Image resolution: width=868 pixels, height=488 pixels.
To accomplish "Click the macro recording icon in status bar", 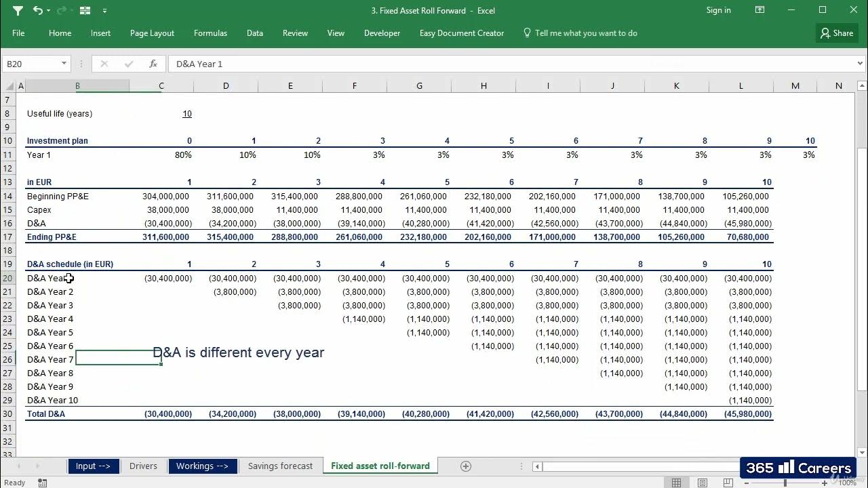I will (x=43, y=483).
